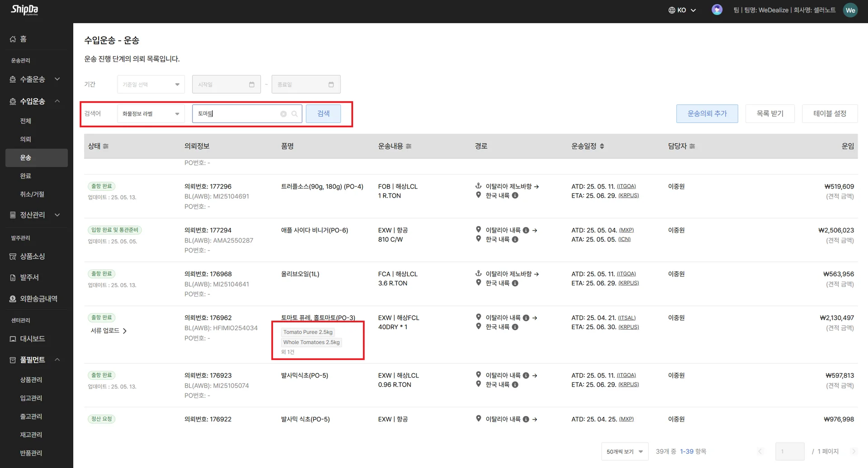Viewport: 868px width, 468px height.
Task: Clear the search text with the X icon
Action: (283, 114)
